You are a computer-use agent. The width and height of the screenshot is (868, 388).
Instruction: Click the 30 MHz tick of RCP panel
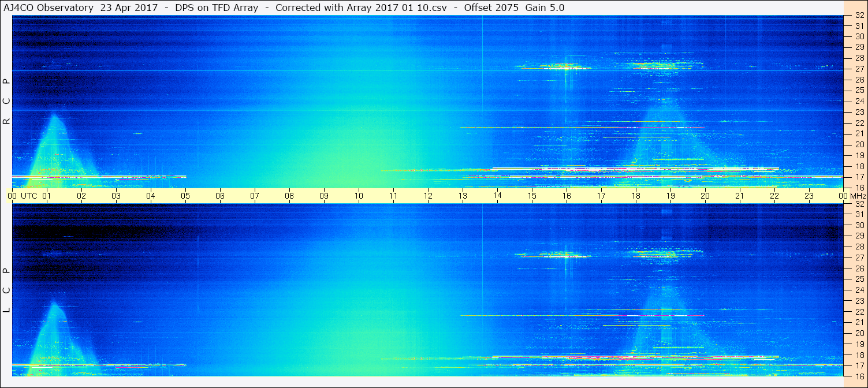859,36
